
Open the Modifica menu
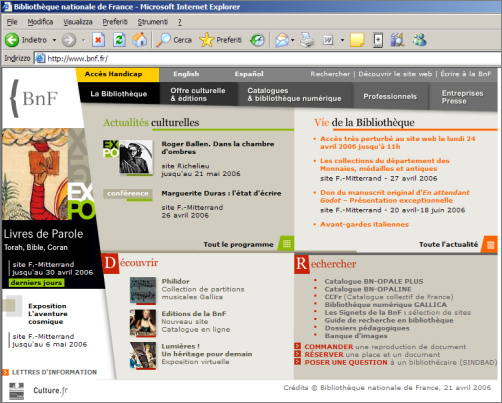pos(40,22)
